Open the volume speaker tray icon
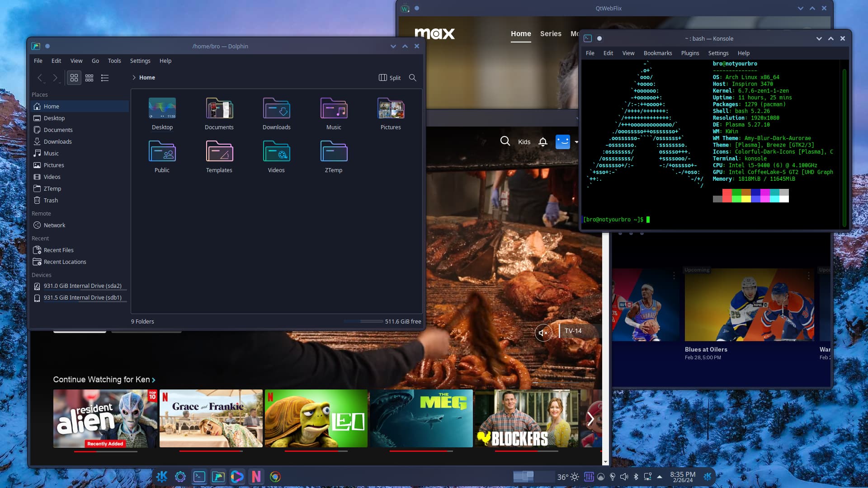 coord(624,477)
